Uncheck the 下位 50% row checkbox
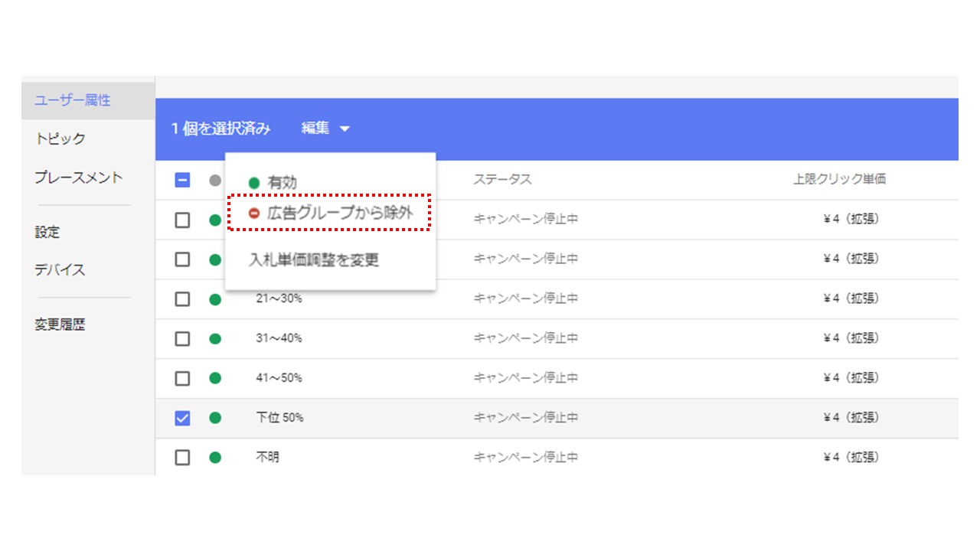 [x=182, y=418]
